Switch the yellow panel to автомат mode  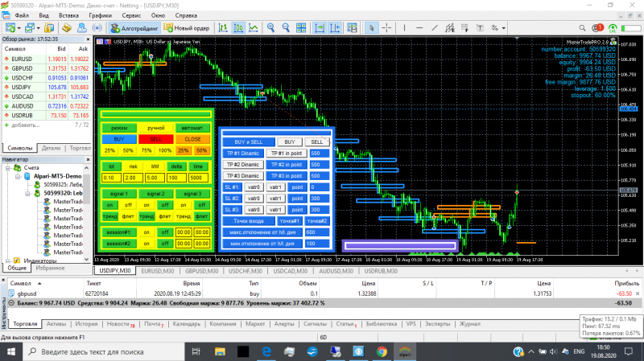tap(192, 128)
